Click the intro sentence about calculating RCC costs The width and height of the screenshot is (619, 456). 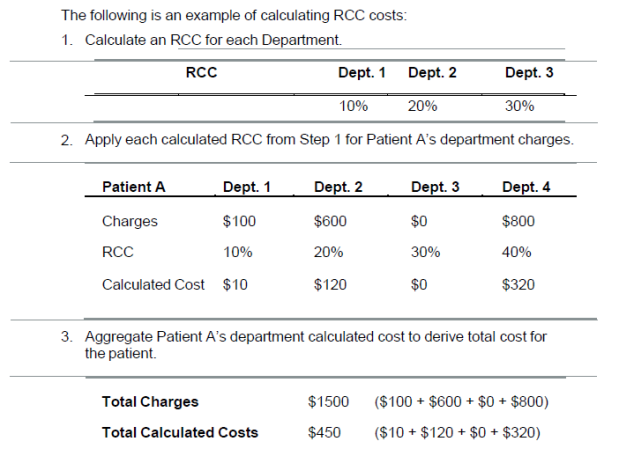[x=234, y=16]
